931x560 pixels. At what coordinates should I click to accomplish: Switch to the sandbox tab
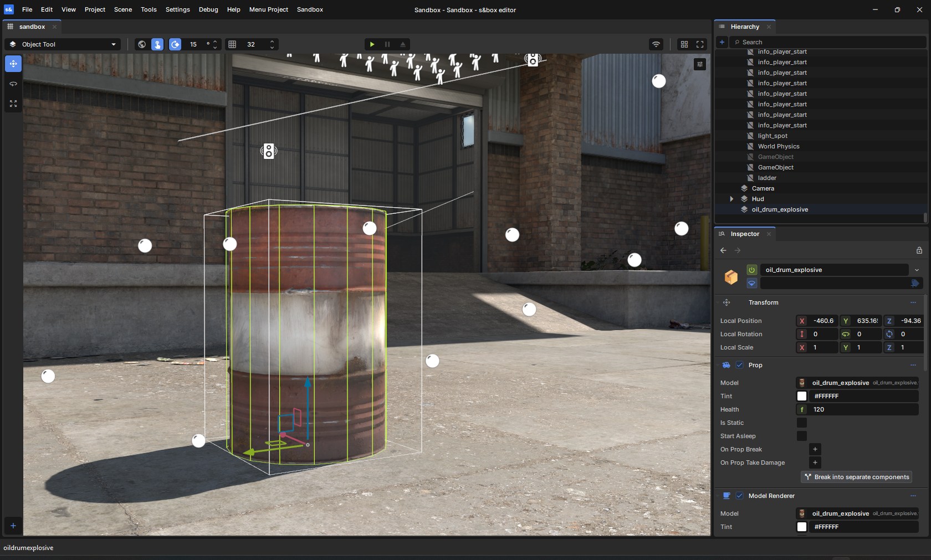click(32, 27)
